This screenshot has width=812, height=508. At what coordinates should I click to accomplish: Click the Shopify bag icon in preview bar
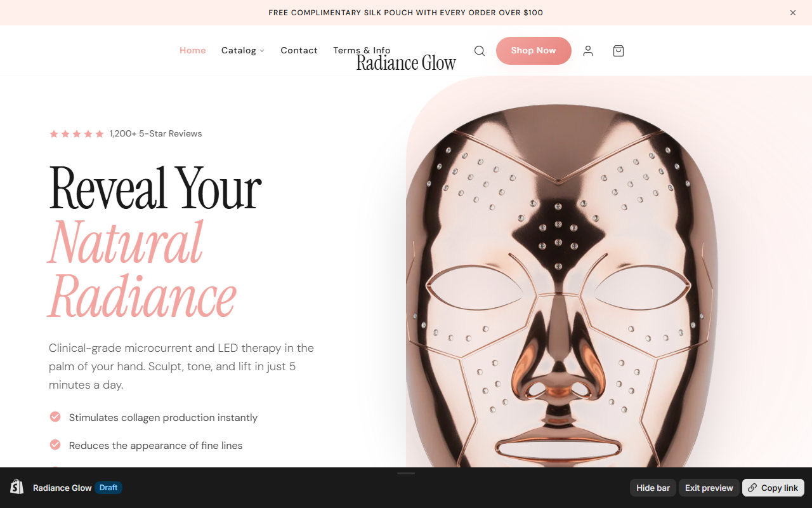point(17,487)
